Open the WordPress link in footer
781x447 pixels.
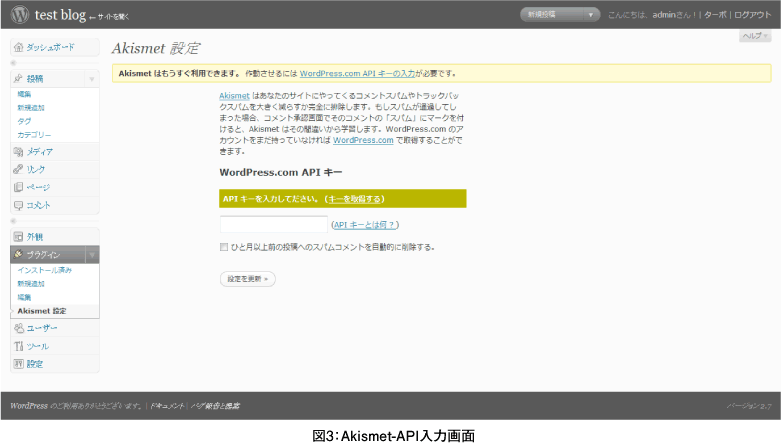29,406
